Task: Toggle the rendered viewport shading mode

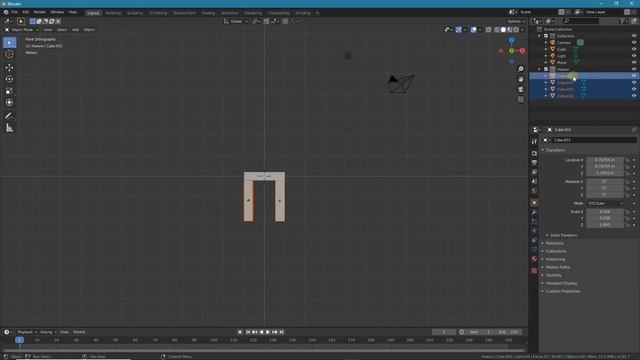Action: [x=516, y=30]
